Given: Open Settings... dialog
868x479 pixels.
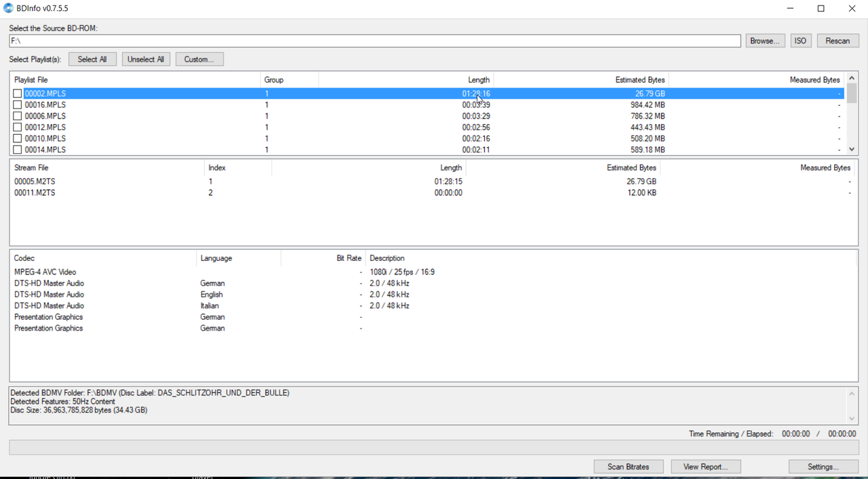Looking at the screenshot, I should point(823,467).
